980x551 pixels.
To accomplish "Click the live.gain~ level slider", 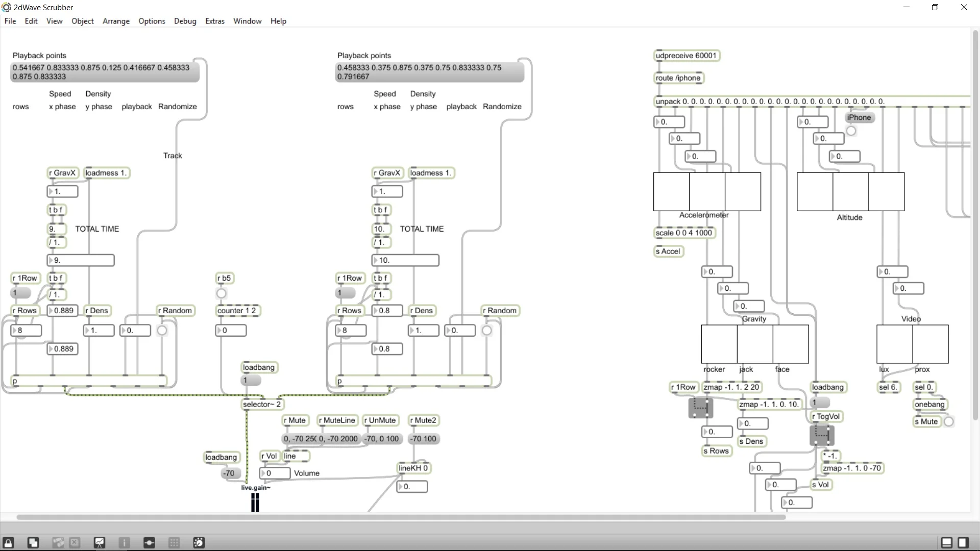I will pos(255,503).
